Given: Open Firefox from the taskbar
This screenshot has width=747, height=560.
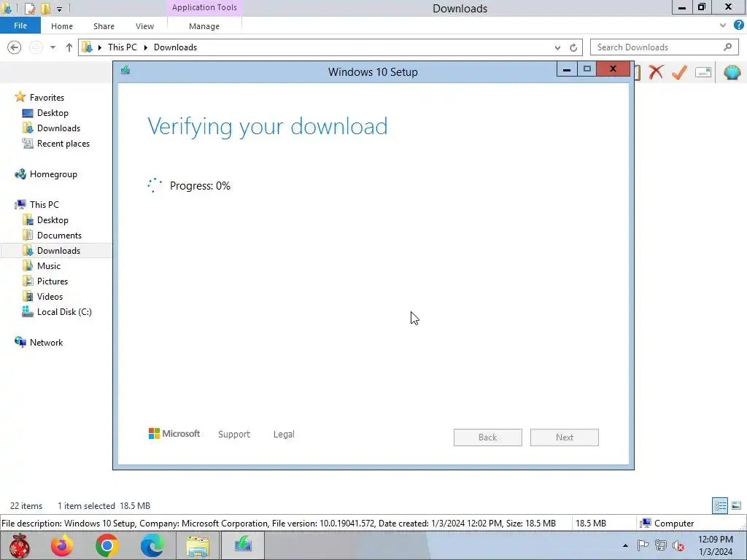Looking at the screenshot, I should tap(62, 545).
